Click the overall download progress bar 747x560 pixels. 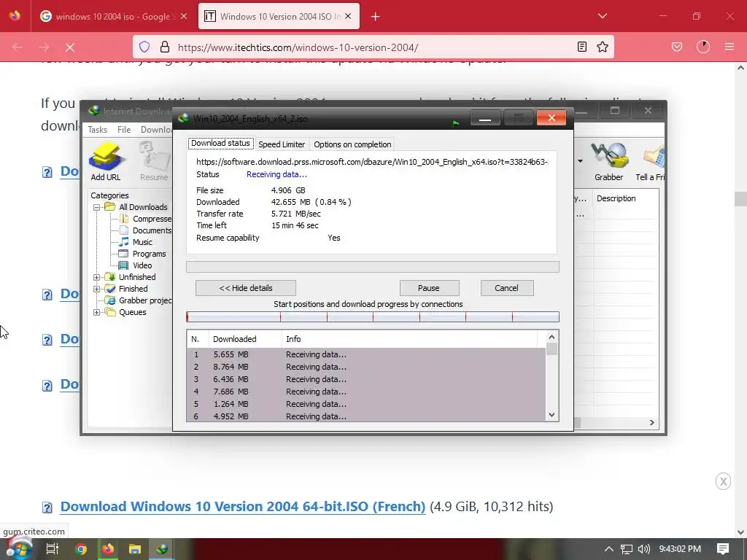pos(373,267)
